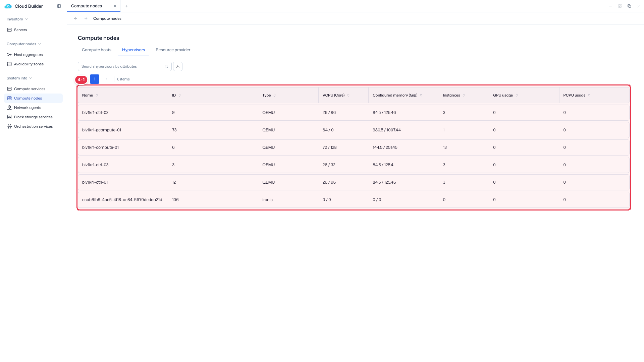Collapse sidebar with panel toggle icon

point(59,6)
